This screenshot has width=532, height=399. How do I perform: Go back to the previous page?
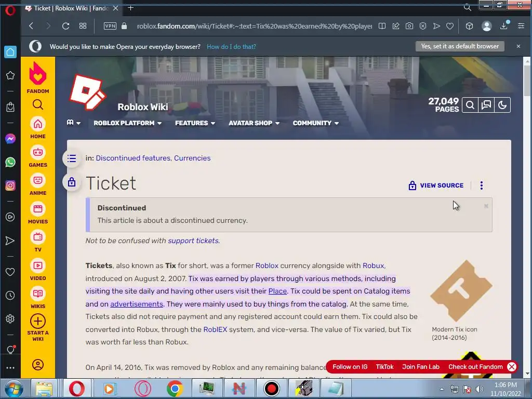[31, 26]
